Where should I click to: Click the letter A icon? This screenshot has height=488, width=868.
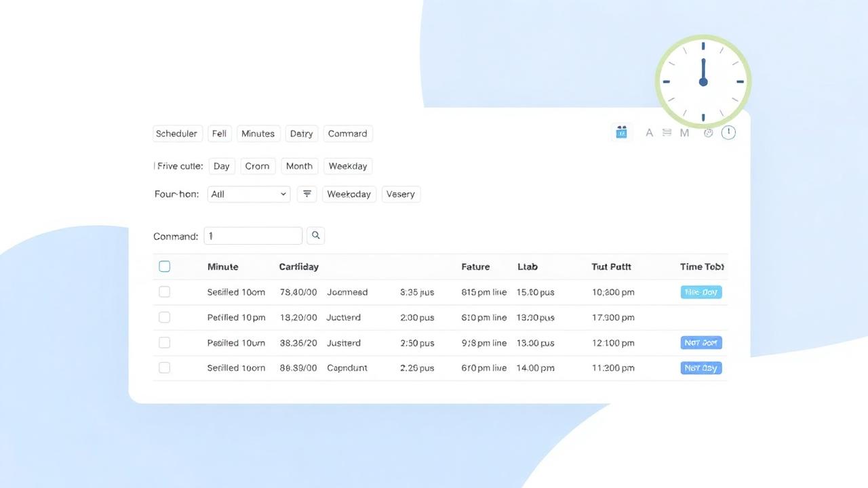(x=649, y=133)
